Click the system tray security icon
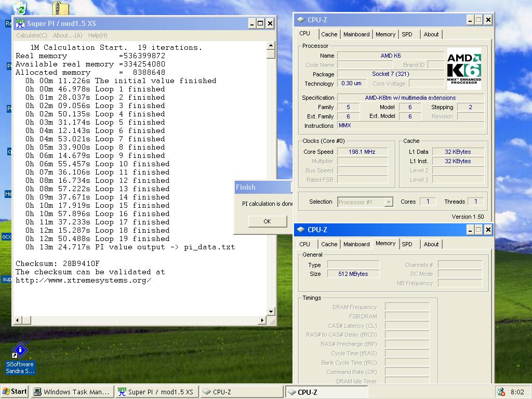This screenshot has width=532, height=399. [x=501, y=392]
